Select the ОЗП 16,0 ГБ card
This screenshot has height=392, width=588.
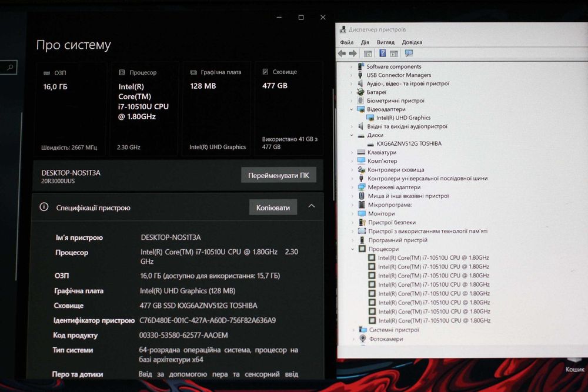[x=70, y=109]
